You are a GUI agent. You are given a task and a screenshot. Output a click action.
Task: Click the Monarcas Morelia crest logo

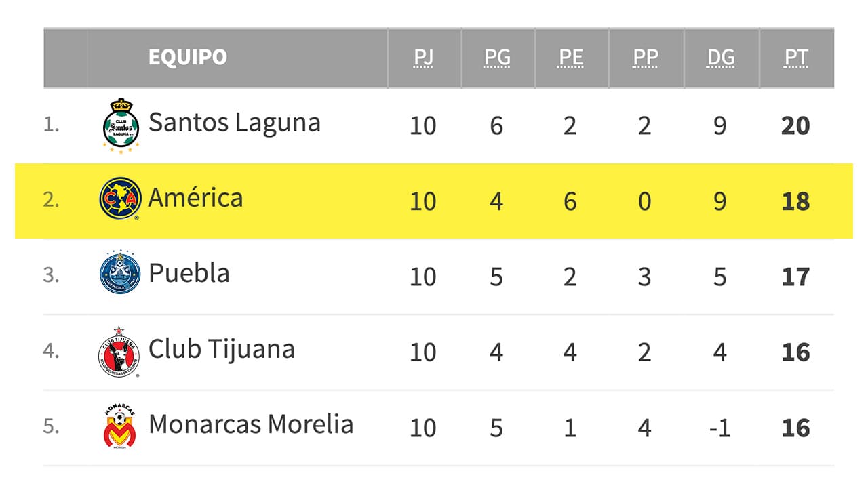click(119, 426)
